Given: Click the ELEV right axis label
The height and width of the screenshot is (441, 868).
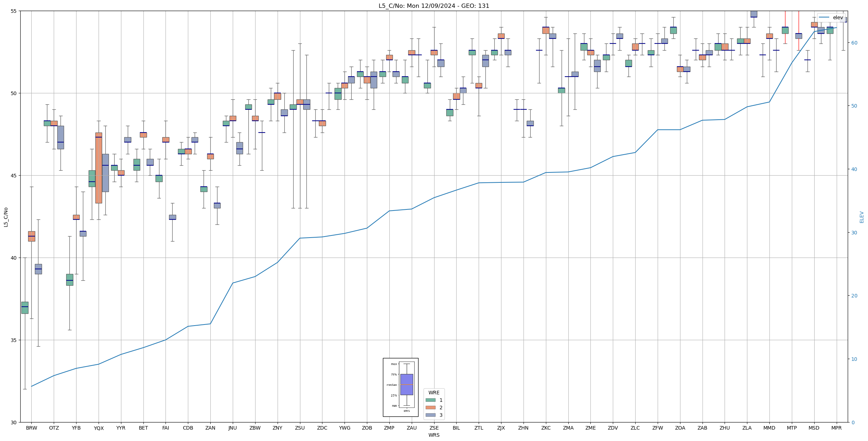Looking at the screenshot, I should (x=862, y=217).
